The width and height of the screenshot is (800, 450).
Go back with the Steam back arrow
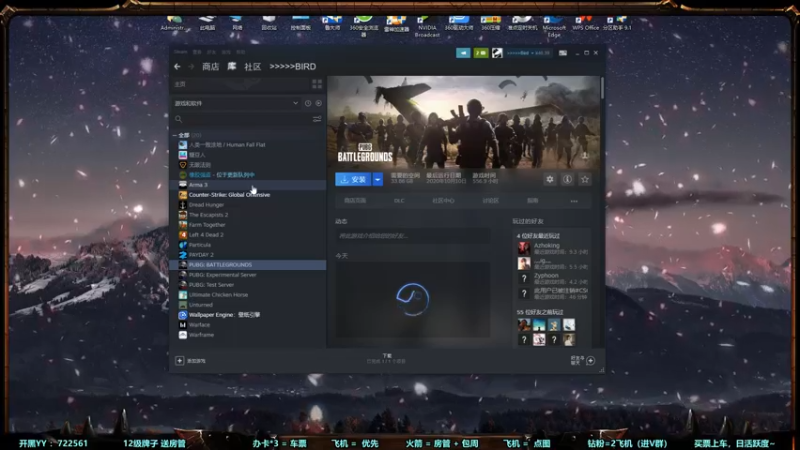click(177, 66)
